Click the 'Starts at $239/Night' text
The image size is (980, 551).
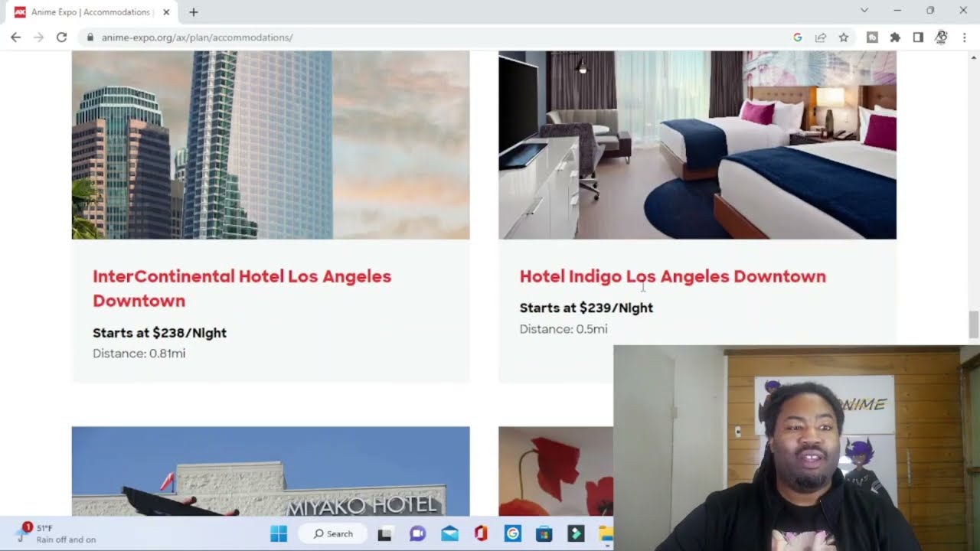pyautogui.click(x=586, y=308)
